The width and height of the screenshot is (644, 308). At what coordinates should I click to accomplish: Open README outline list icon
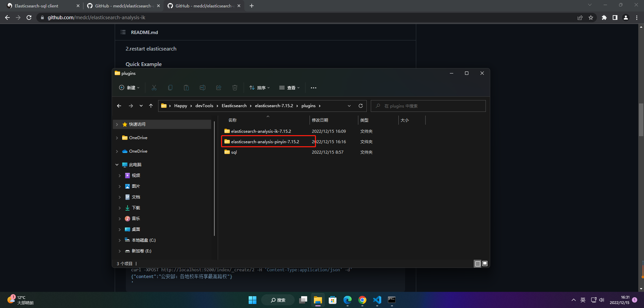click(x=123, y=32)
